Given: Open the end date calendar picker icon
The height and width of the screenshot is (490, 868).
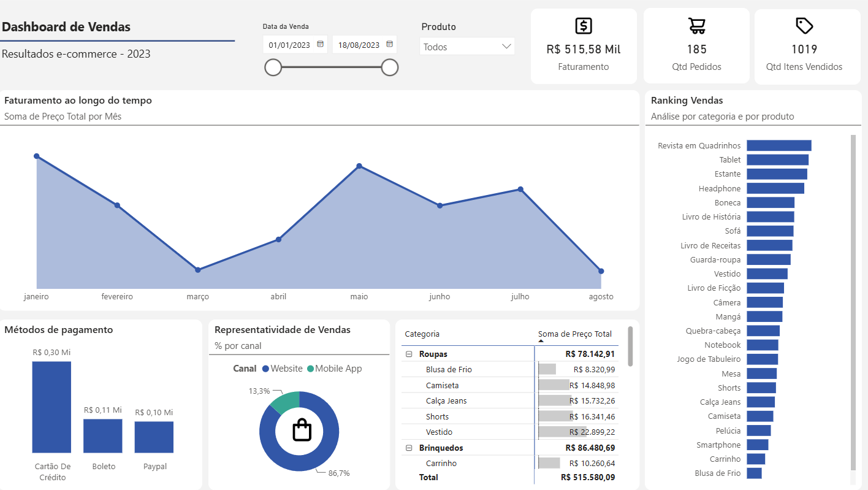Looking at the screenshot, I should tap(389, 44).
